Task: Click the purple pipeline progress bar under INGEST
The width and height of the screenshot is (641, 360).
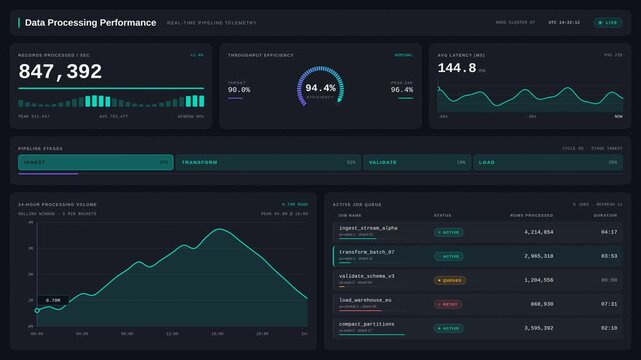Action: coord(48,174)
